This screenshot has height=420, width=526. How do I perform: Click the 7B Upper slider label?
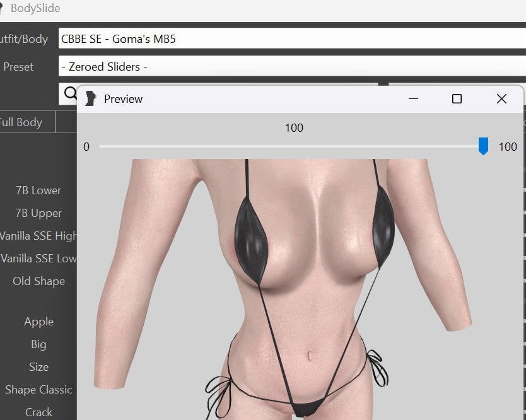click(38, 213)
